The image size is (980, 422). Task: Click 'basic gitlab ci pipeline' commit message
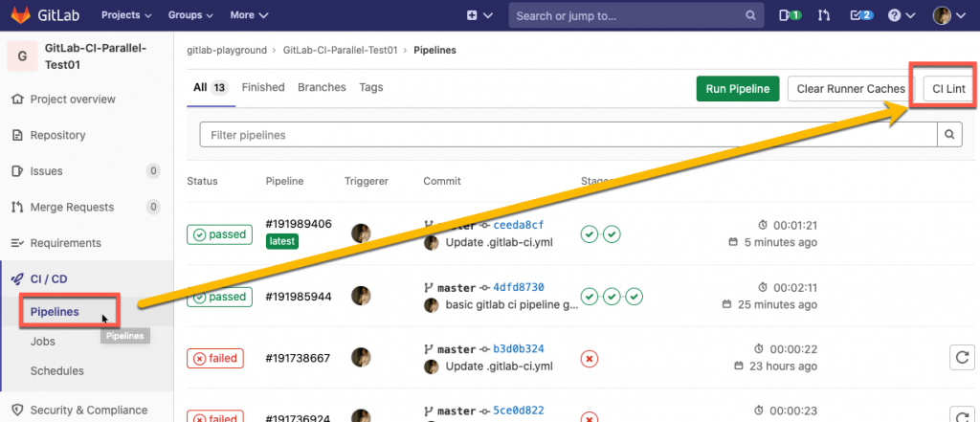click(x=512, y=305)
